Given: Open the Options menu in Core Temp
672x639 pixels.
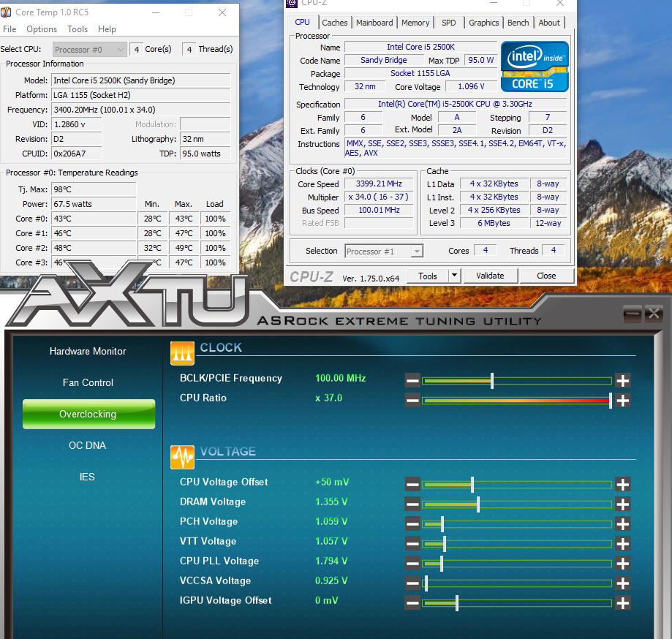Looking at the screenshot, I should coord(42,29).
